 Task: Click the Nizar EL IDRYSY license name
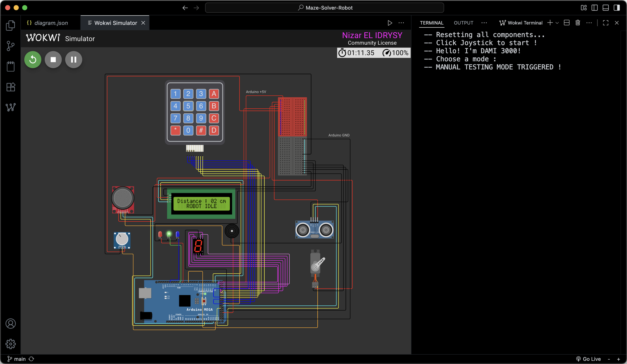[x=372, y=35]
